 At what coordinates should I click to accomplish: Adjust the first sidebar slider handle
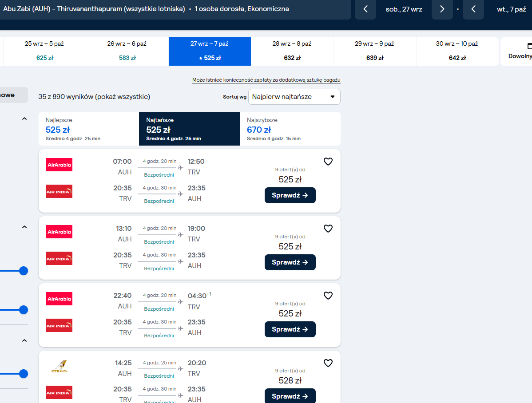(x=24, y=271)
